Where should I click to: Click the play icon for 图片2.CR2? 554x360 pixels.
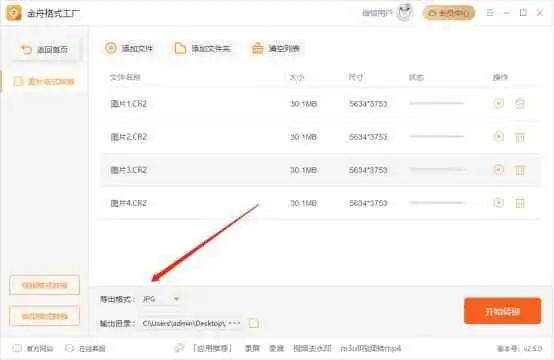coord(499,136)
